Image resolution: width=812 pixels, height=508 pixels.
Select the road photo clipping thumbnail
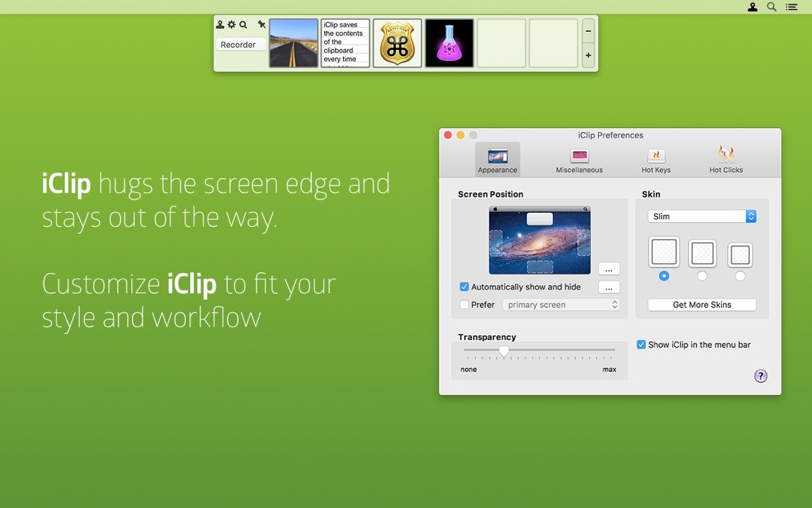pyautogui.click(x=292, y=42)
